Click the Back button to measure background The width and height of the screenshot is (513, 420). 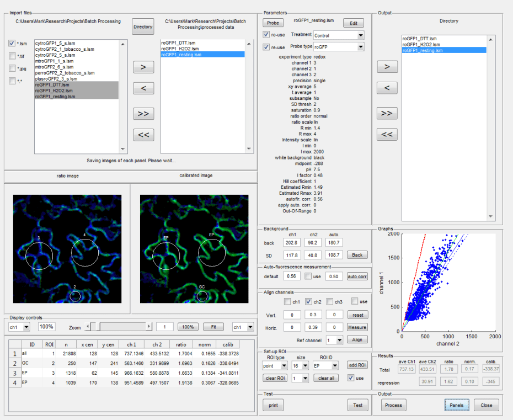coord(357,255)
